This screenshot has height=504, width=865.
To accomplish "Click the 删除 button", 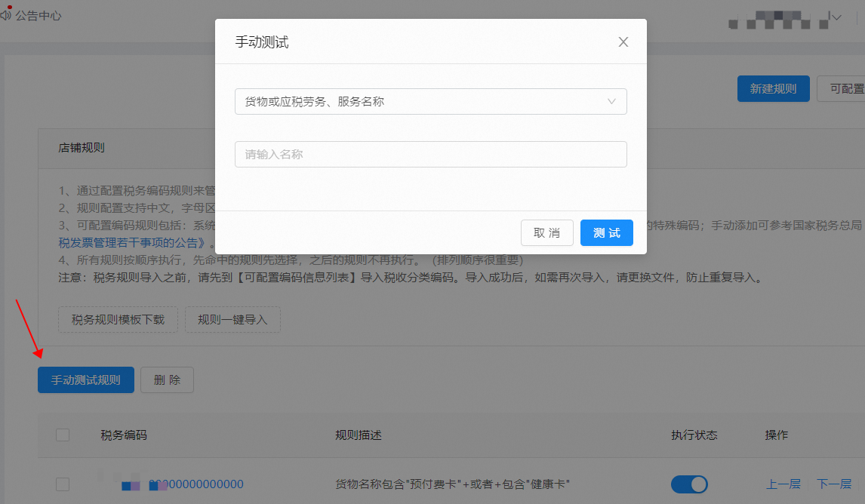I will click(167, 380).
